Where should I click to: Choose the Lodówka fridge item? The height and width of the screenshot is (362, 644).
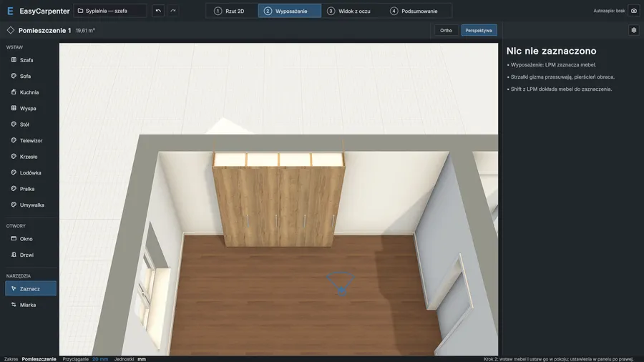[x=30, y=173]
